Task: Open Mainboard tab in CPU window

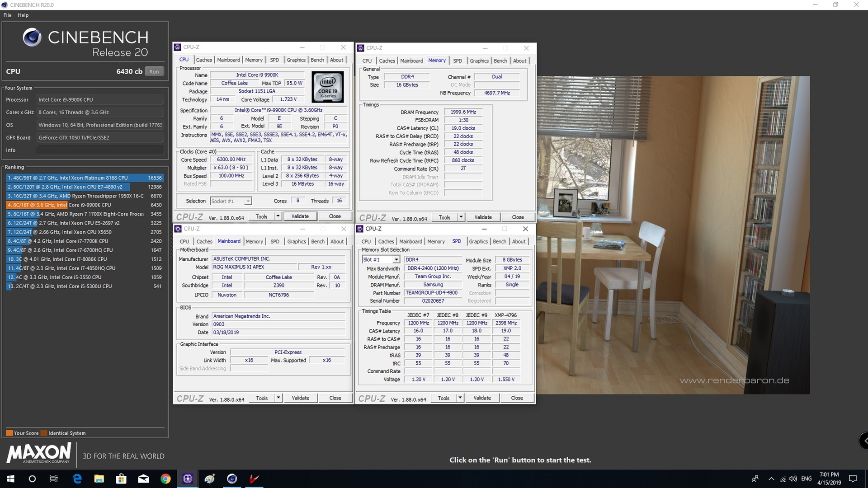Action: click(x=228, y=60)
